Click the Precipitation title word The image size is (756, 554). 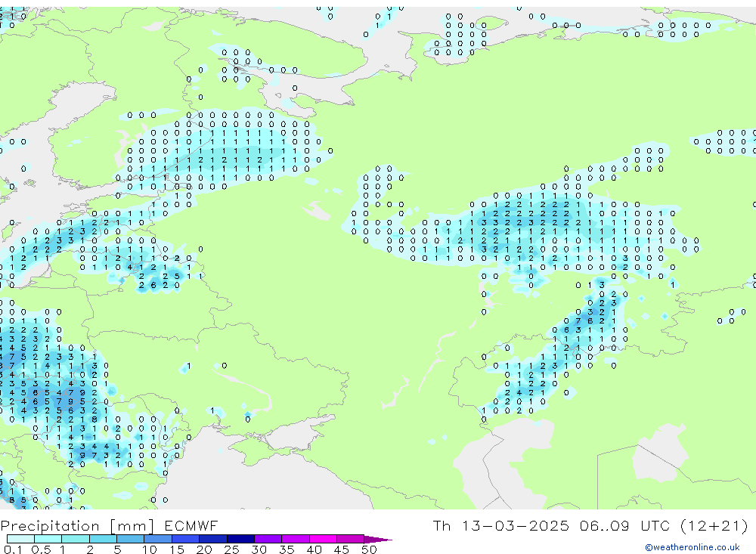[x=50, y=525]
